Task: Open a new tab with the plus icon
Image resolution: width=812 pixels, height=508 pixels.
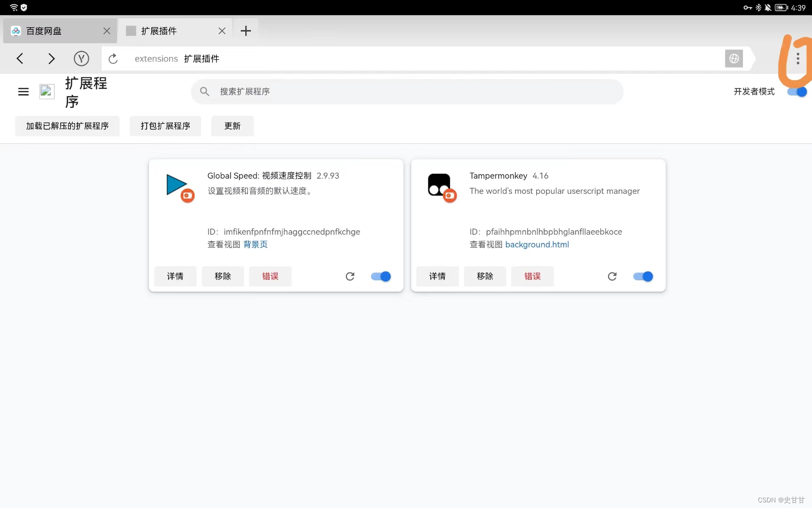Action: tap(246, 31)
